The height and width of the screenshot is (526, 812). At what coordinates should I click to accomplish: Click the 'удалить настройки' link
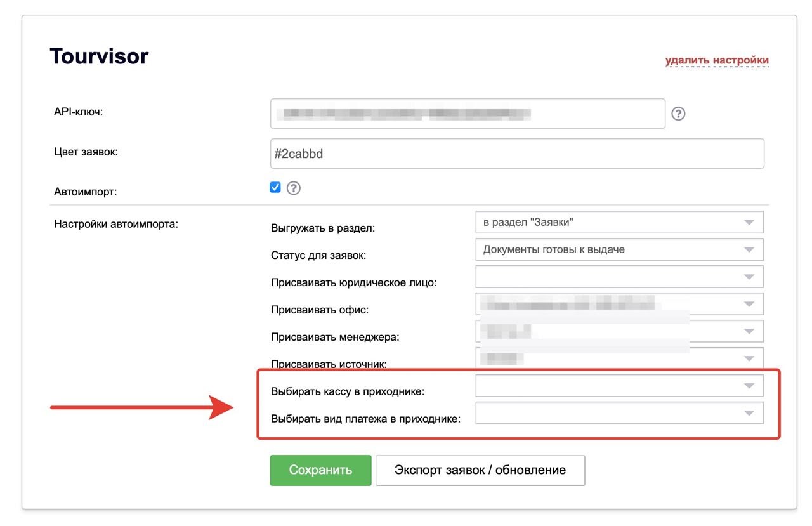coord(717,60)
